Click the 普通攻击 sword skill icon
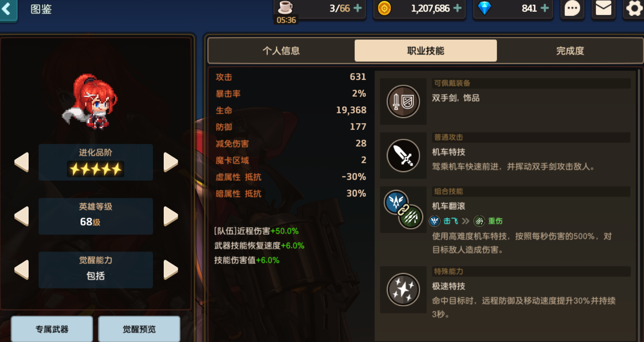The height and width of the screenshot is (342, 644). [403, 156]
